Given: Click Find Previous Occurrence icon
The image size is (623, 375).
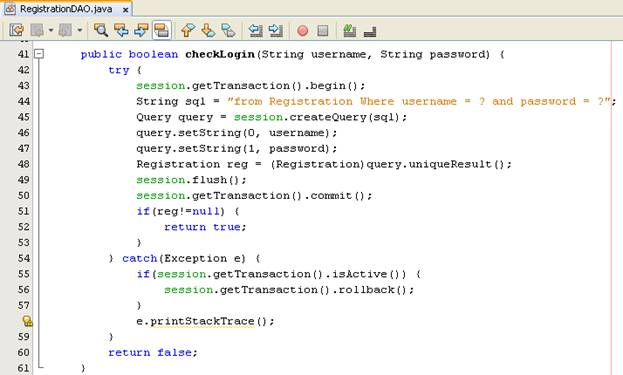Looking at the screenshot, I should (x=121, y=30).
